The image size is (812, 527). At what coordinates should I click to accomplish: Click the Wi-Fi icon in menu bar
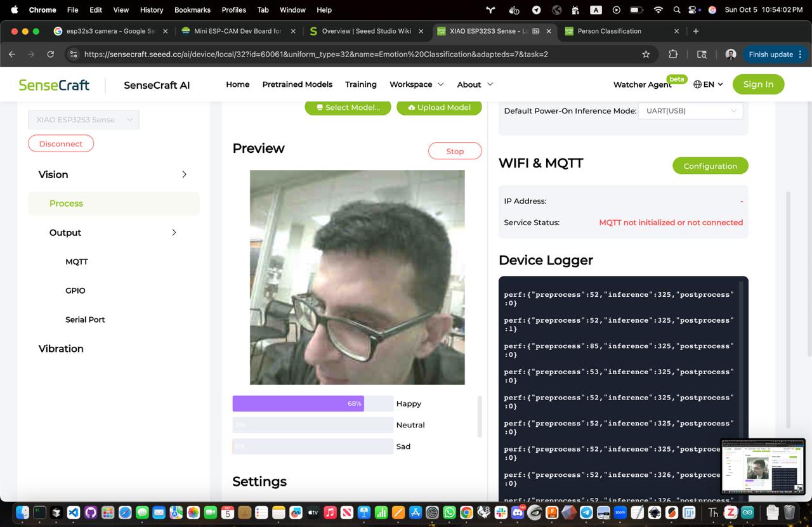point(658,10)
